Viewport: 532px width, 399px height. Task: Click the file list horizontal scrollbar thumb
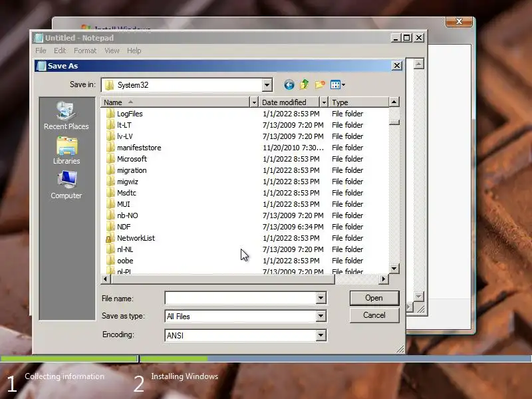(223, 279)
